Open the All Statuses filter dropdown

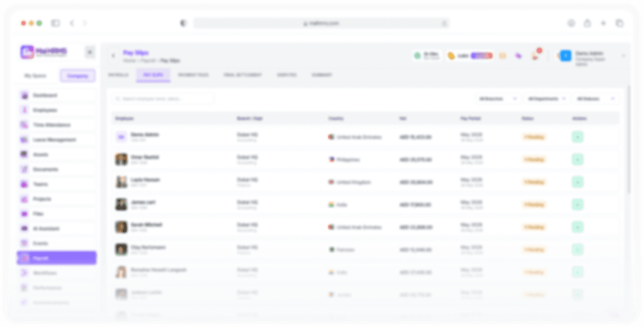point(596,99)
